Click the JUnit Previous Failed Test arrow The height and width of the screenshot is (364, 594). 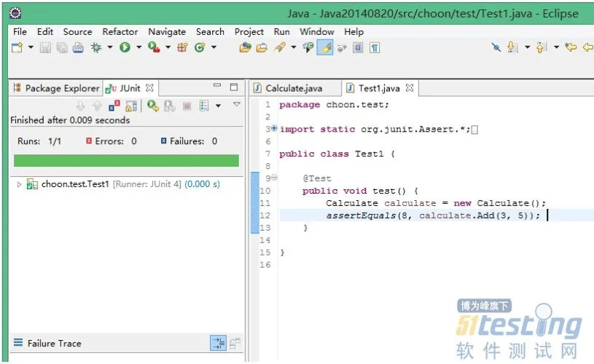point(98,106)
